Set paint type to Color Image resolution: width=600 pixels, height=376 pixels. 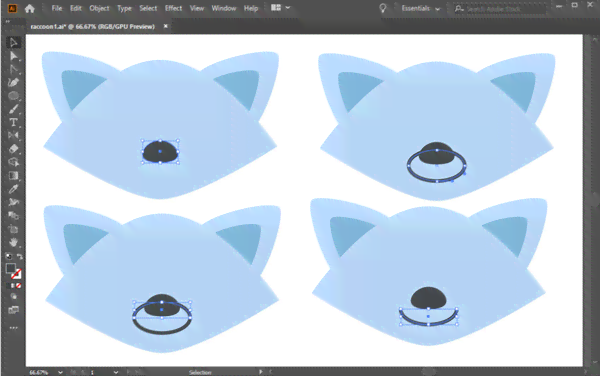tap(8, 286)
